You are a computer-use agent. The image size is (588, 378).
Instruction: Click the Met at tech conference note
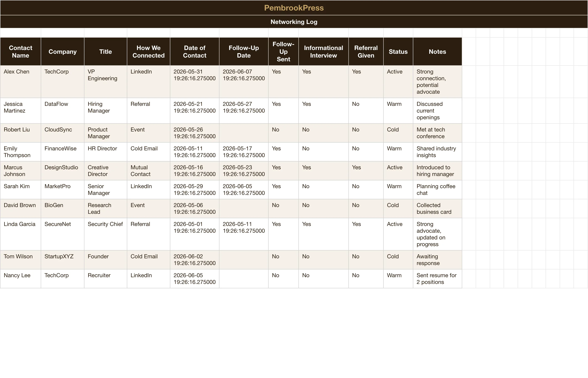[437, 133]
